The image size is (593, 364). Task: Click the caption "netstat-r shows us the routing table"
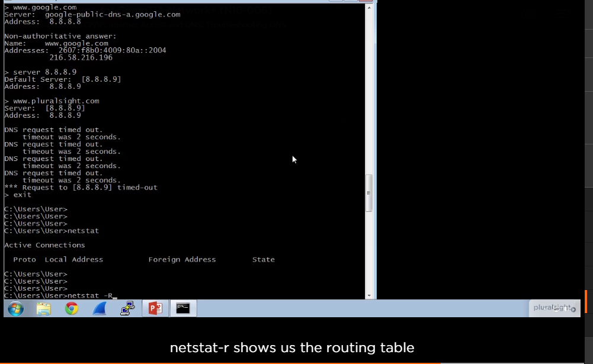click(x=292, y=347)
